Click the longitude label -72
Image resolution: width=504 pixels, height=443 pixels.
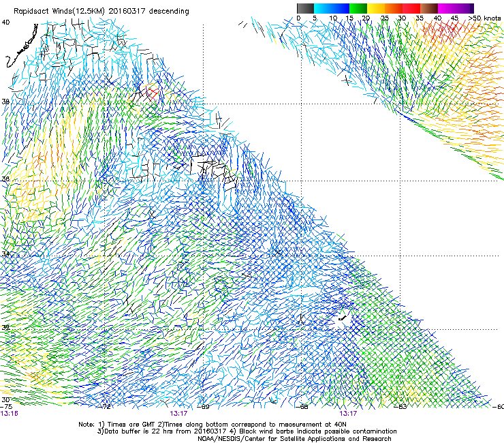coord(105,407)
